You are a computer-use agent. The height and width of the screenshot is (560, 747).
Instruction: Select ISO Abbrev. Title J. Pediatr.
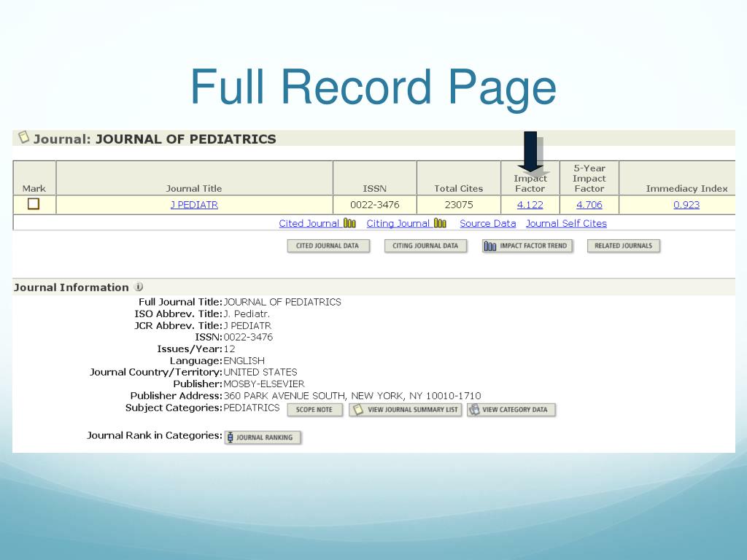[x=247, y=314]
